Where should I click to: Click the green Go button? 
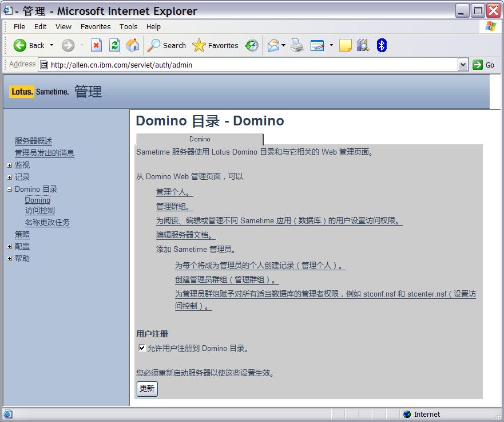pyautogui.click(x=483, y=65)
